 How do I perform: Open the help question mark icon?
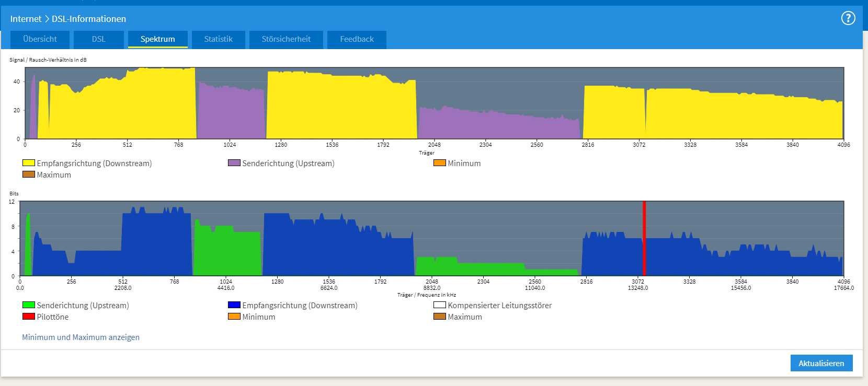pyautogui.click(x=848, y=18)
